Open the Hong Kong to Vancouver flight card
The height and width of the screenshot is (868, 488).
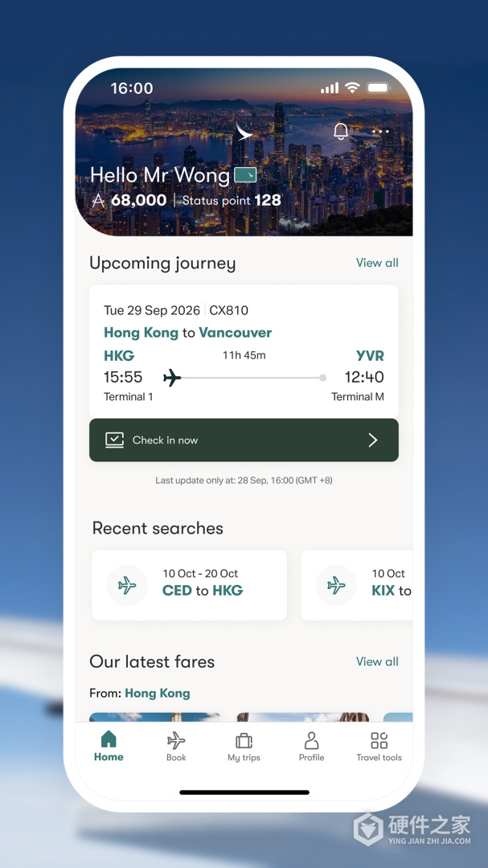244,351
